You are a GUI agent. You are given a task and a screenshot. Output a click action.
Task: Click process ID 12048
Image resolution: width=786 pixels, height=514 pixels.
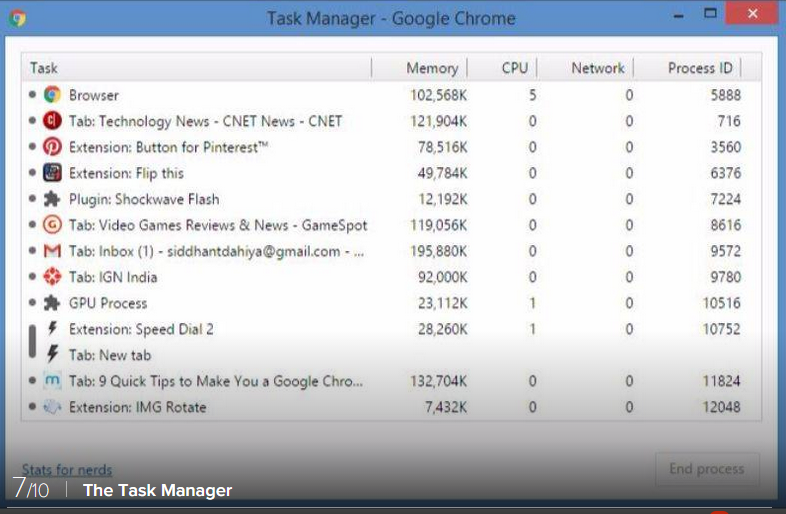coord(721,407)
